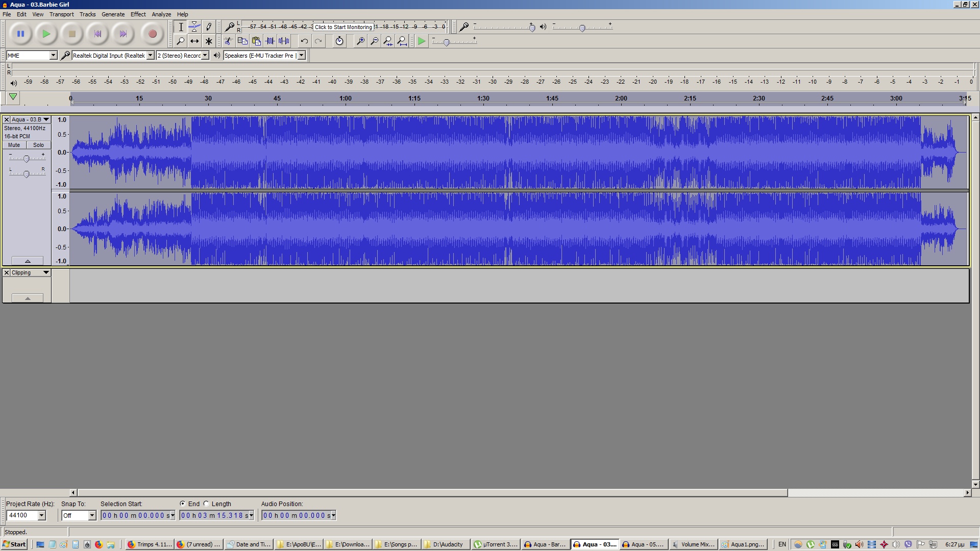Open the Help menu
980x551 pixels.
182,14
